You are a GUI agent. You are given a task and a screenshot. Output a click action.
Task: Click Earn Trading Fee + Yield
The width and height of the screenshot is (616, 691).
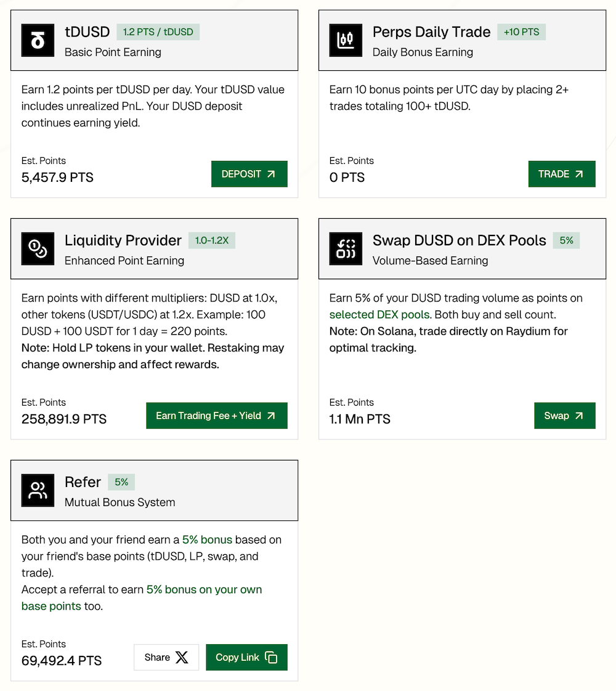point(216,415)
